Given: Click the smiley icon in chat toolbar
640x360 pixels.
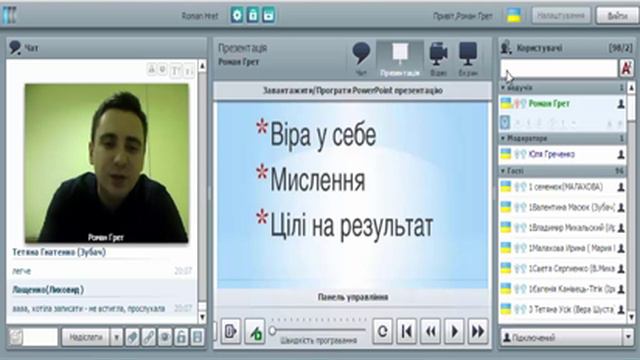Looking at the screenshot, I should (165, 337).
